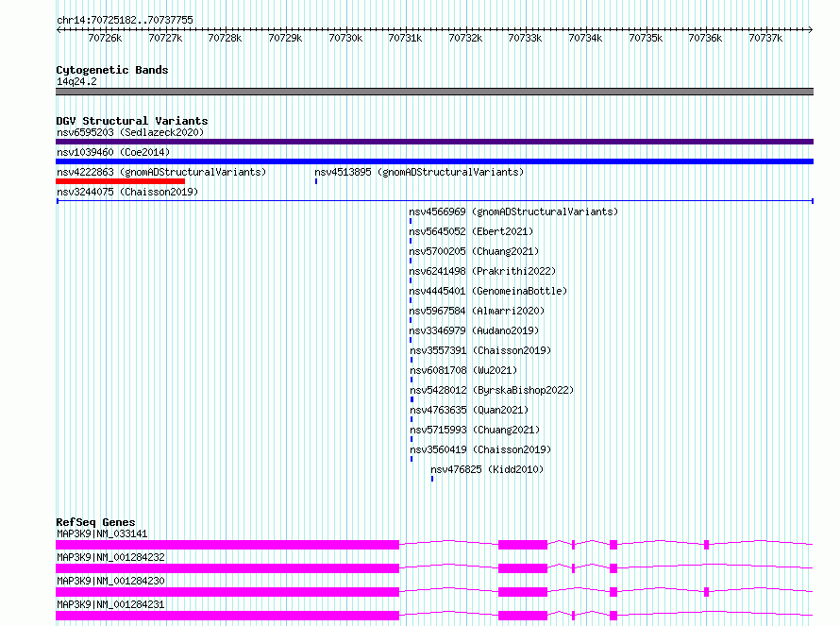Screen dimensions: 840x626
Task: Click the nsv5715993 (Chuang2021) variant
Action: click(x=475, y=430)
